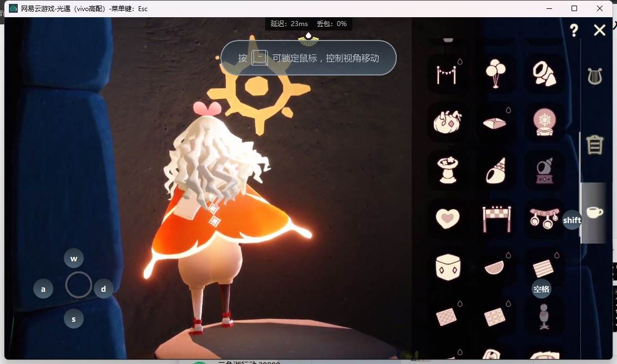Click the NetEase cloud gaming title icon
617x364 pixels.
pyautogui.click(x=13, y=8)
